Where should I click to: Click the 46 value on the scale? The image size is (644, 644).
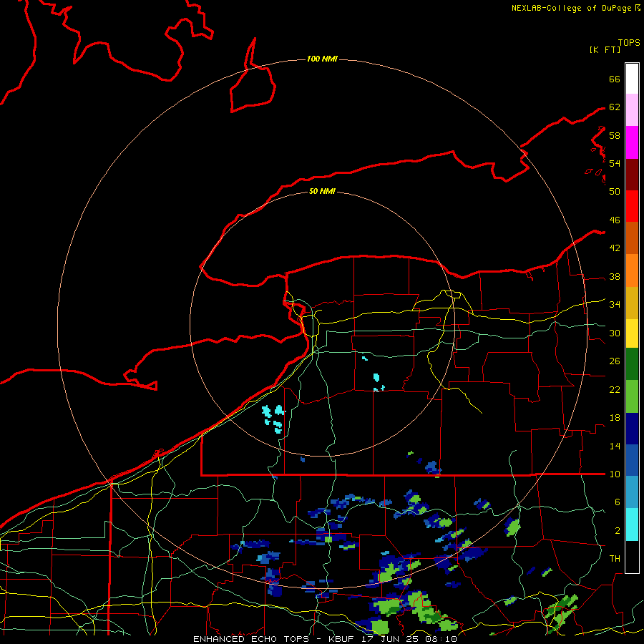point(615,220)
